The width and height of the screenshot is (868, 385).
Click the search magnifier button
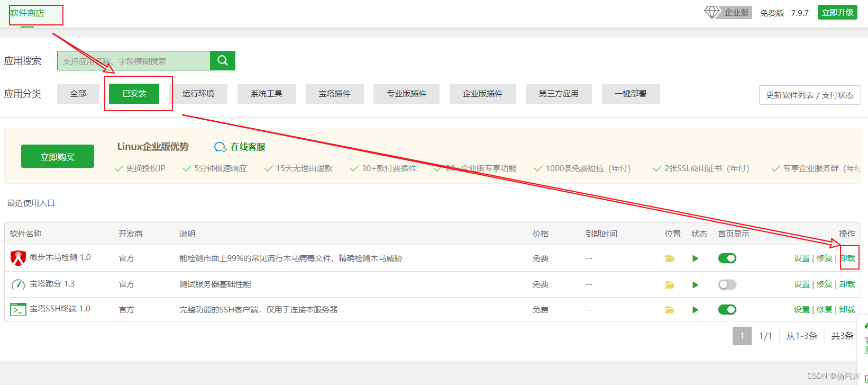pyautogui.click(x=223, y=60)
